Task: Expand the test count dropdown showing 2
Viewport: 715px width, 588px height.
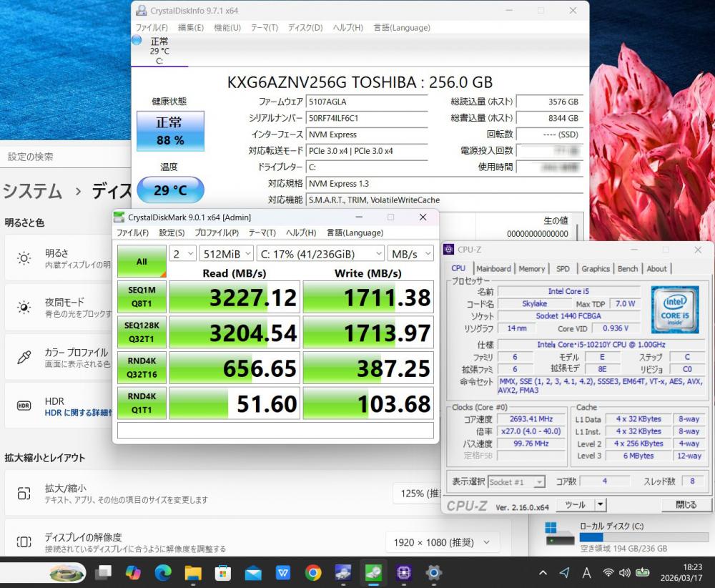Action: point(182,253)
